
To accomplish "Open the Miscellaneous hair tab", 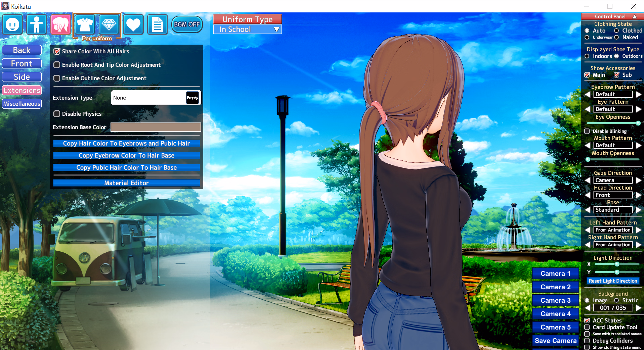I will tap(22, 104).
